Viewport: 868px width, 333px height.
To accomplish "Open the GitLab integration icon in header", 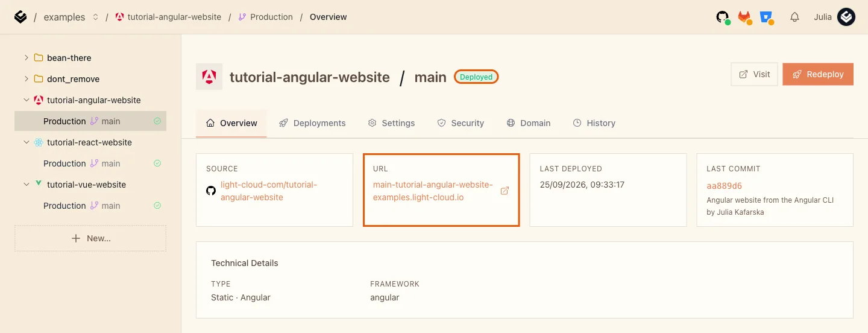I will [744, 17].
